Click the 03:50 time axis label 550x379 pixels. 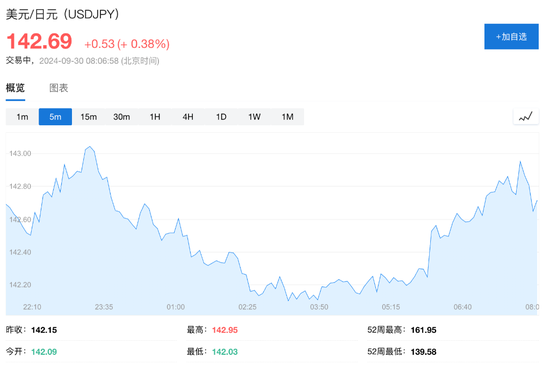tap(319, 307)
